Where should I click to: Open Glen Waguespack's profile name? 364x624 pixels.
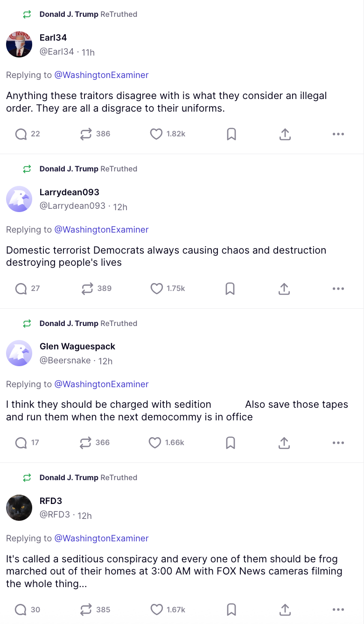click(77, 346)
